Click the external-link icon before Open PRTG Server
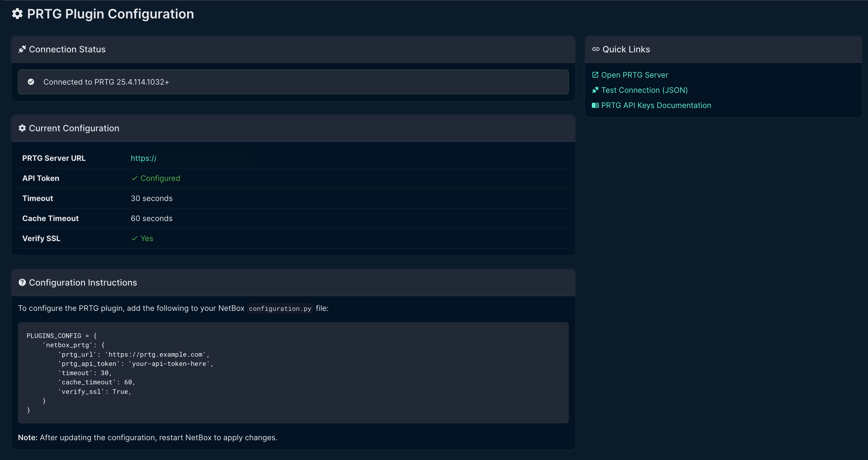Image resolution: width=868 pixels, height=460 pixels. point(595,75)
